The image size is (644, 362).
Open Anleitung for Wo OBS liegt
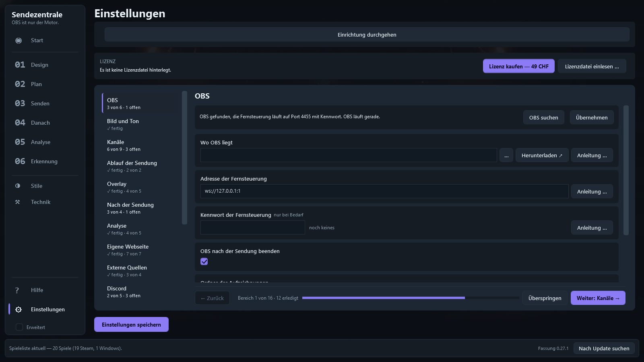(x=592, y=155)
